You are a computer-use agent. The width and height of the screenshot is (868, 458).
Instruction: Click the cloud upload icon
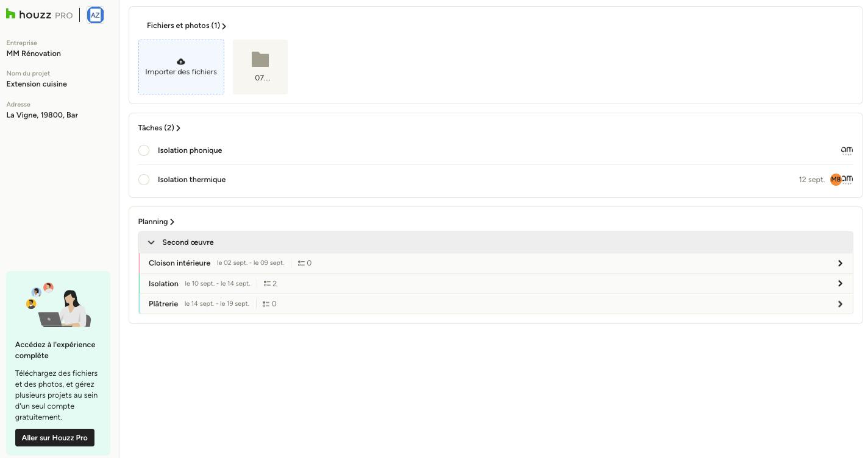(x=181, y=62)
